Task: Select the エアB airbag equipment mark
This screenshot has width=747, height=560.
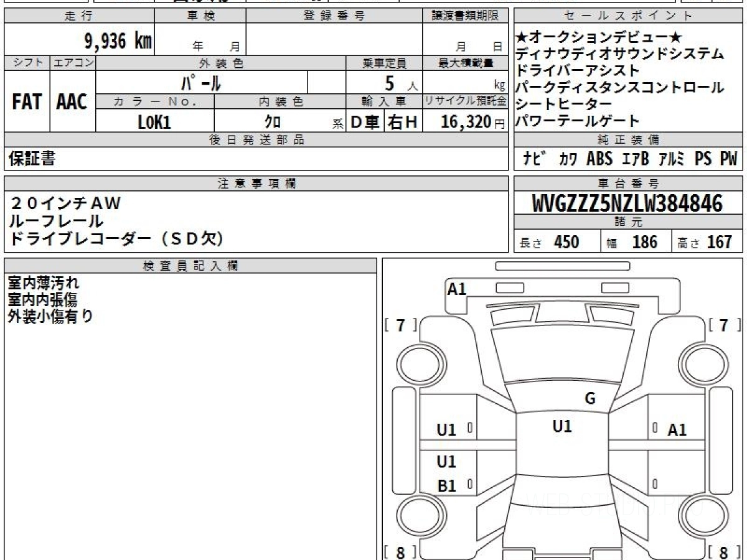Action: point(636,159)
